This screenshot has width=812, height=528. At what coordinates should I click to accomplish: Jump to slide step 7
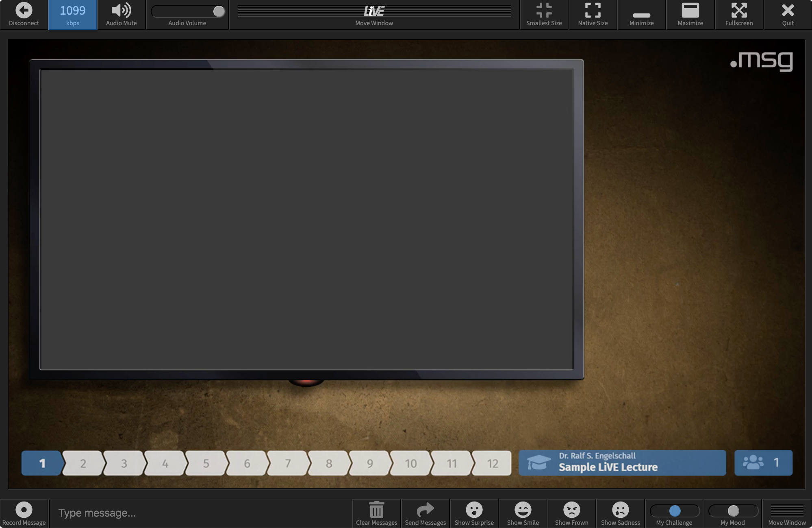[288, 463]
